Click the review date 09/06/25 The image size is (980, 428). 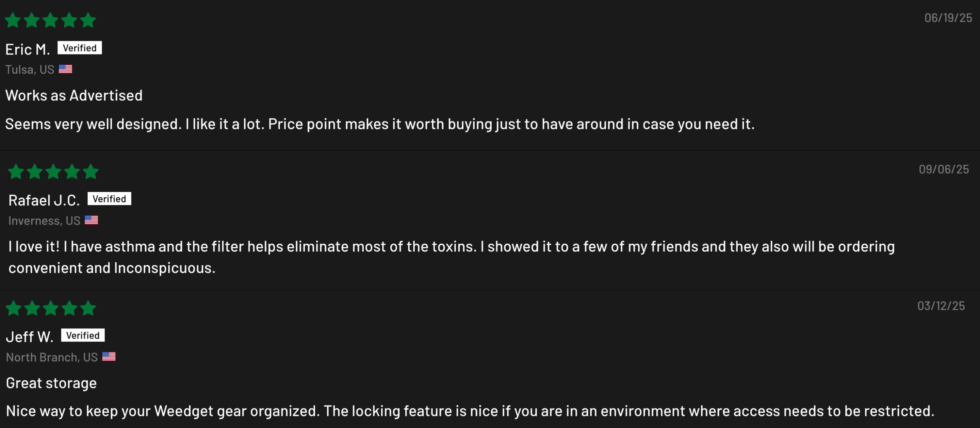coord(944,169)
